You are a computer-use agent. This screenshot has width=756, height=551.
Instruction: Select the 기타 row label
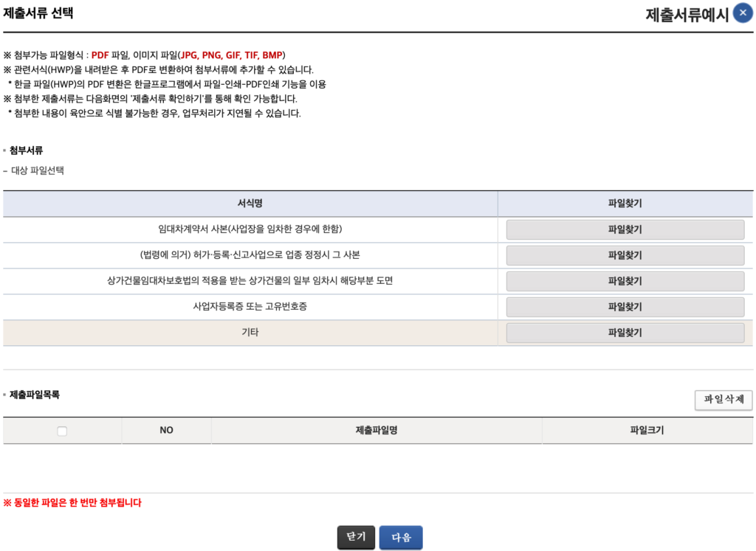tap(250, 333)
